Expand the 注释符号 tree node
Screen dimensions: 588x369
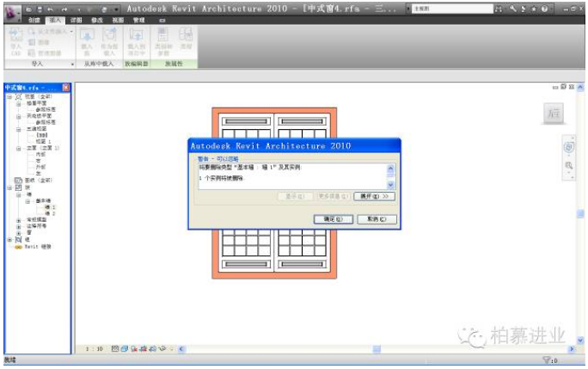[18, 226]
